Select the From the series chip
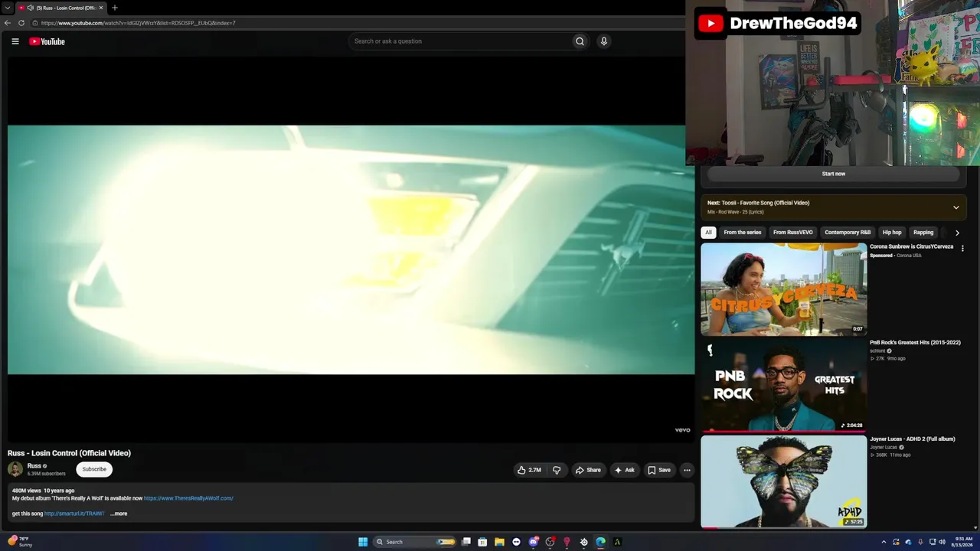Screen dimensions: 980x551 pyautogui.click(x=743, y=233)
